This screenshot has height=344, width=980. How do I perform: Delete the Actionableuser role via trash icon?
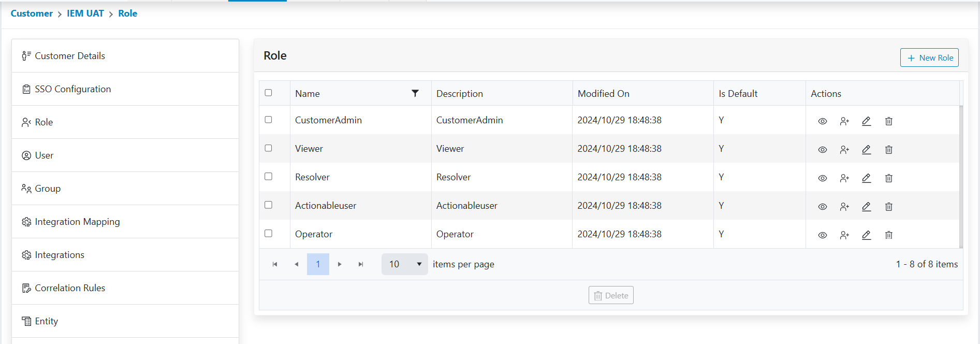click(888, 207)
